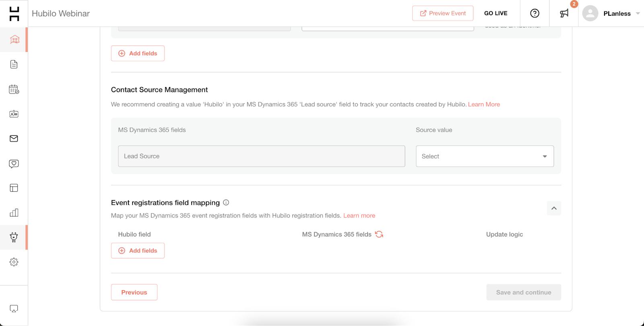Screen dimensions: 644x326
Task: Open the gear settings sidebar icon
Action: [x=14, y=262]
